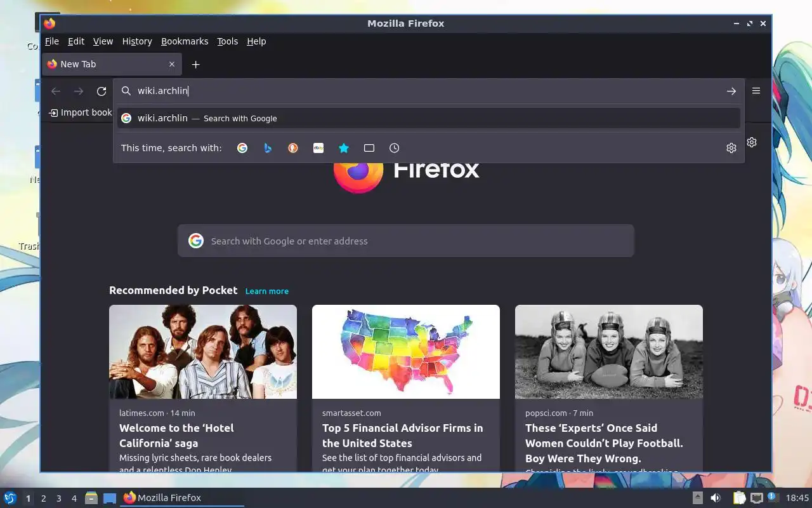
Task: Search this time with Google icon
Action: coord(242,148)
